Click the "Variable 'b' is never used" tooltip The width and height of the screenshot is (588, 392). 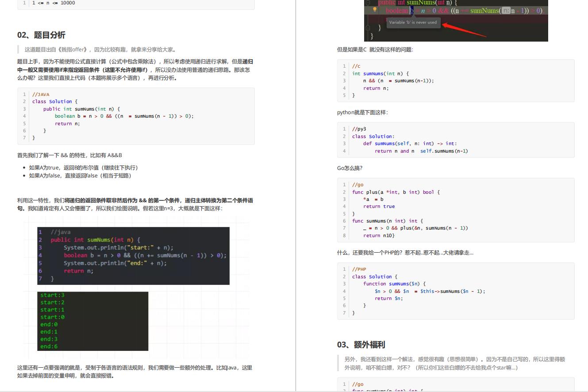[413, 23]
